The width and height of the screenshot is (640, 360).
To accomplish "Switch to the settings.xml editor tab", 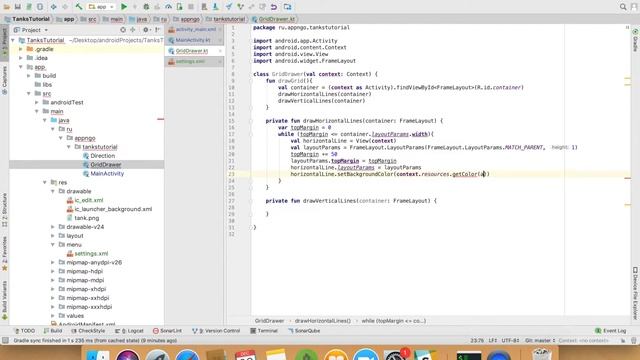I will click(195, 62).
